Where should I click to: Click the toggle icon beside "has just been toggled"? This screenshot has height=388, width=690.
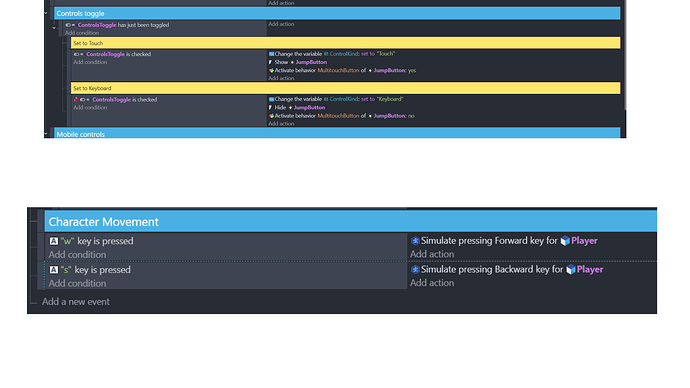(70, 25)
